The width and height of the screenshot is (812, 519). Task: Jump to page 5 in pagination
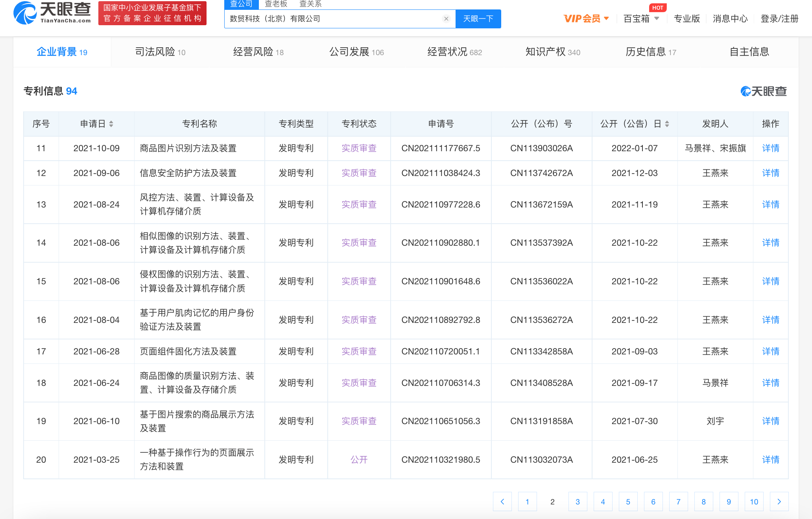click(x=628, y=502)
